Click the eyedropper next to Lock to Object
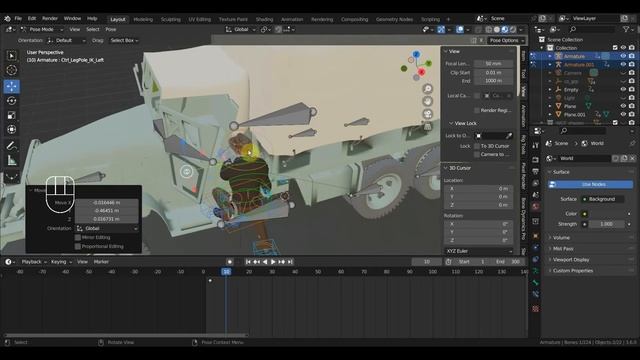 click(509, 136)
